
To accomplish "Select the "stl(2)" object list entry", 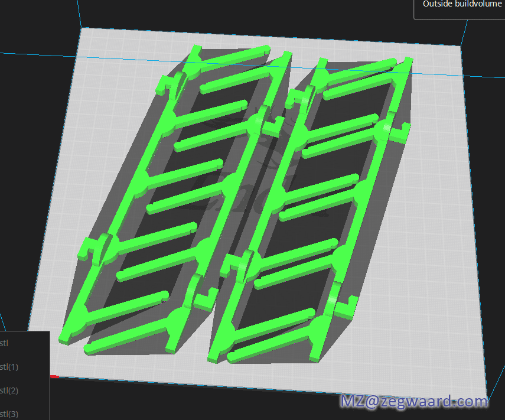I will tap(9, 390).
